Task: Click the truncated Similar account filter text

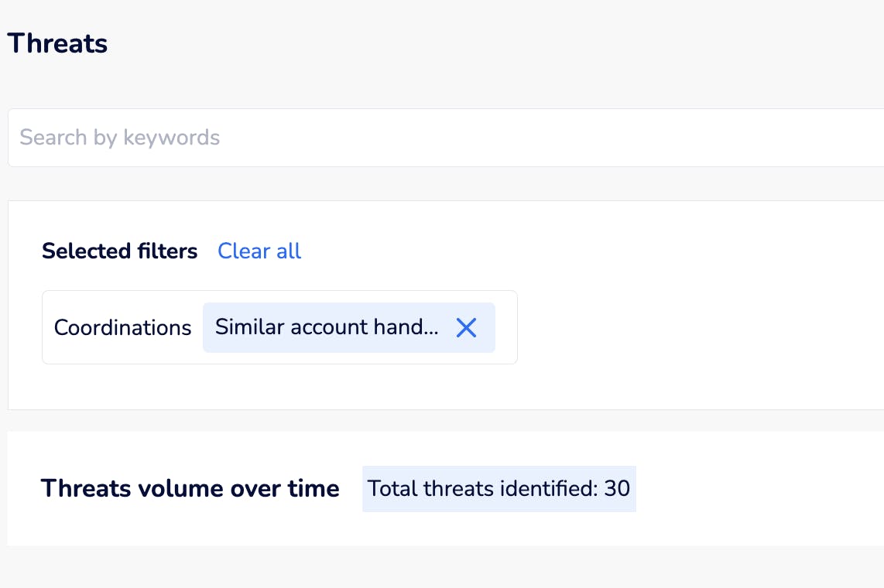Action: tap(327, 328)
